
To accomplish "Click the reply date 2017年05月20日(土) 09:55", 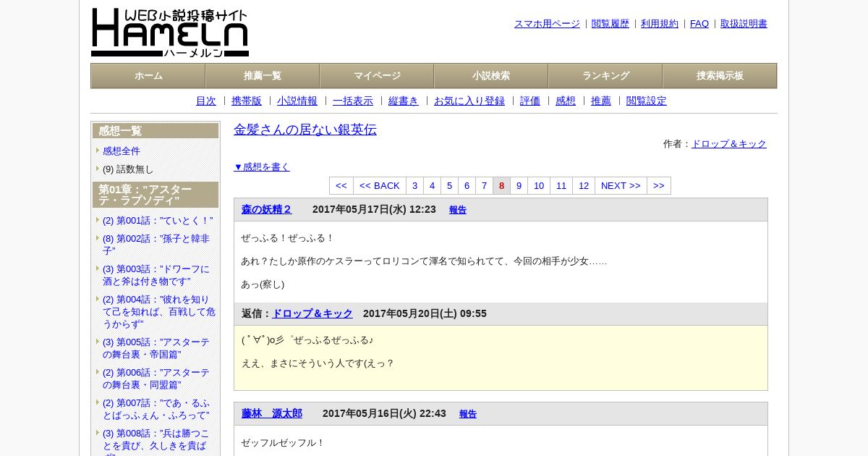I will coord(425,313).
